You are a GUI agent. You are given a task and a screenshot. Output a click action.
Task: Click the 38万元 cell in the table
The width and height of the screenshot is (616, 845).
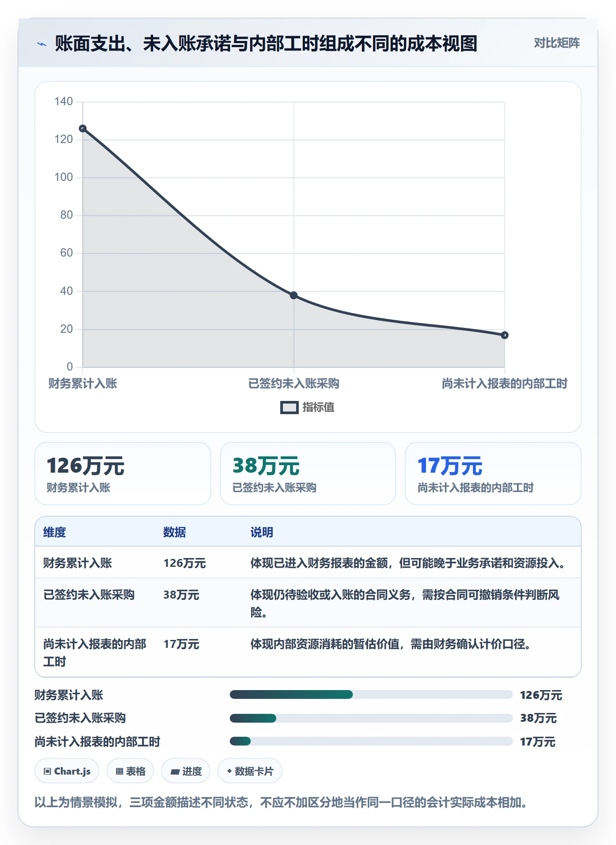pyautogui.click(x=181, y=595)
